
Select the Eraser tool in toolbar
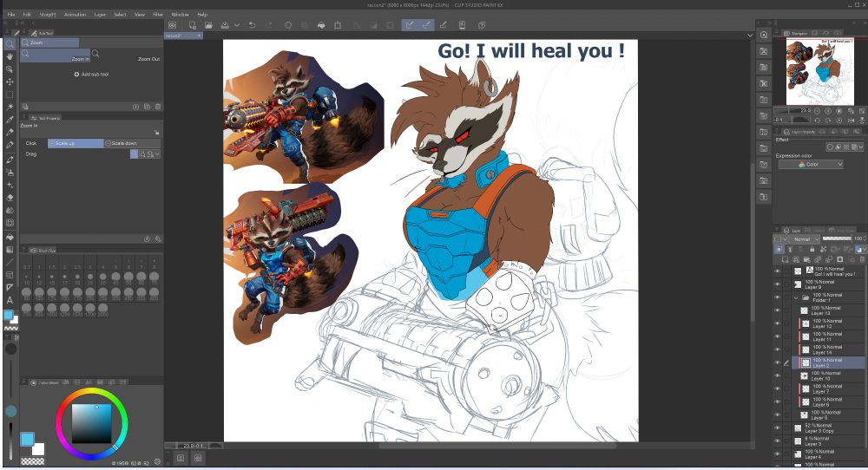[10, 198]
